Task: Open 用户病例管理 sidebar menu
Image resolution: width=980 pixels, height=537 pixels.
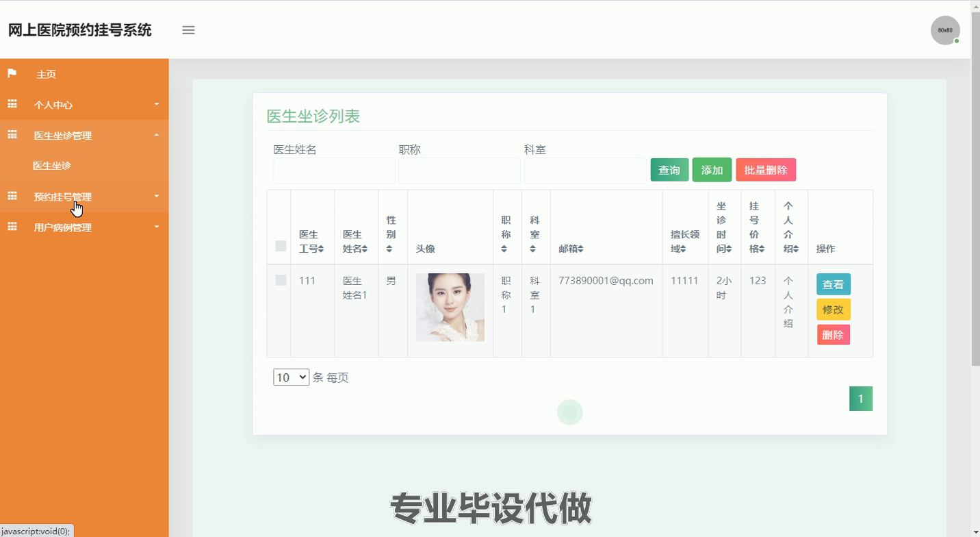Action: coord(84,227)
